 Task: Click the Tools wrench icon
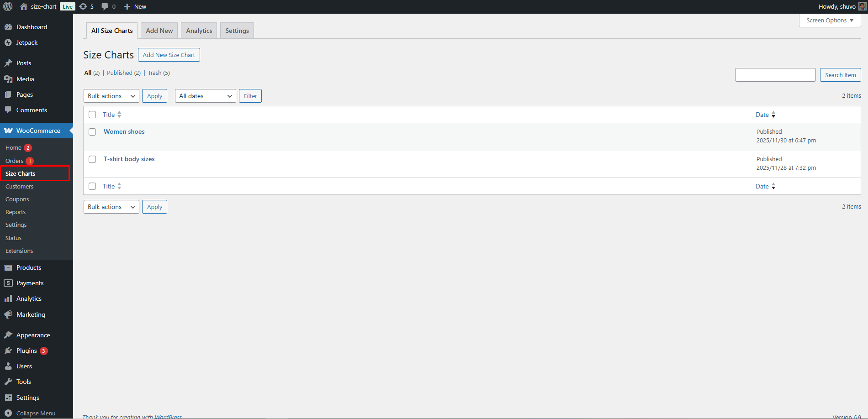coord(8,382)
